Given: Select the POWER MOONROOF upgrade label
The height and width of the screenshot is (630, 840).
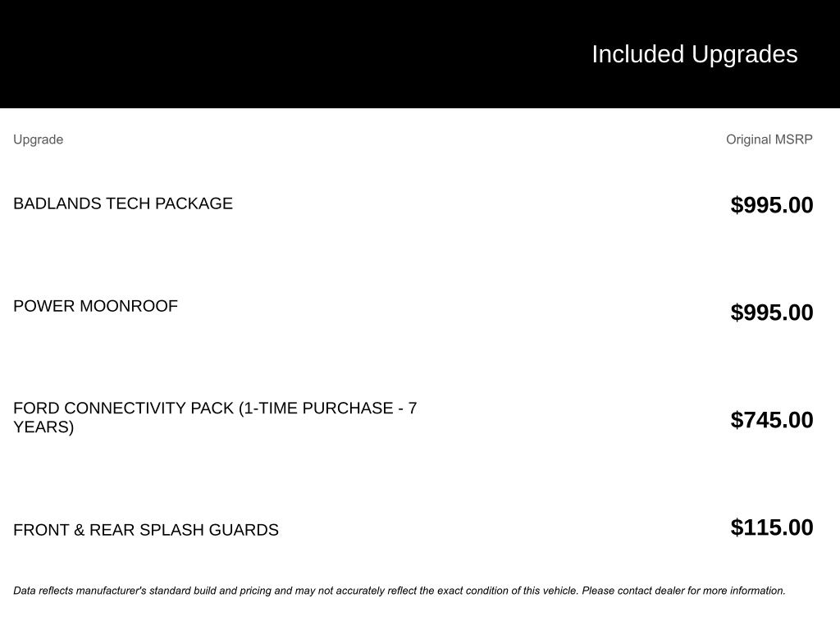Looking at the screenshot, I should pos(95,306).
